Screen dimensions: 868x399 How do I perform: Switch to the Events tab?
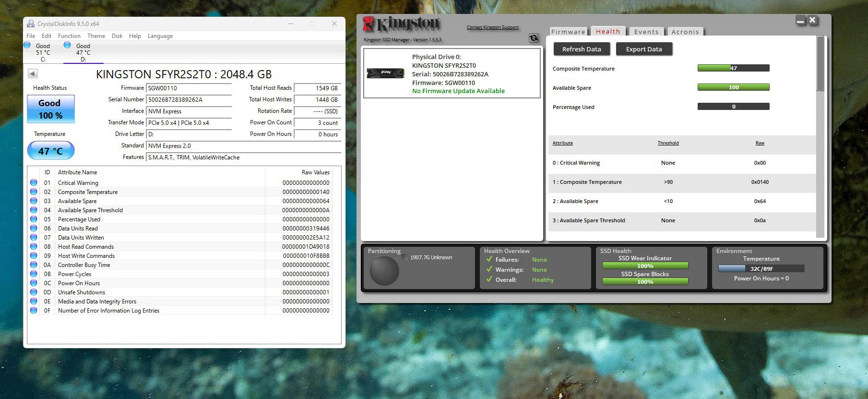646,32
